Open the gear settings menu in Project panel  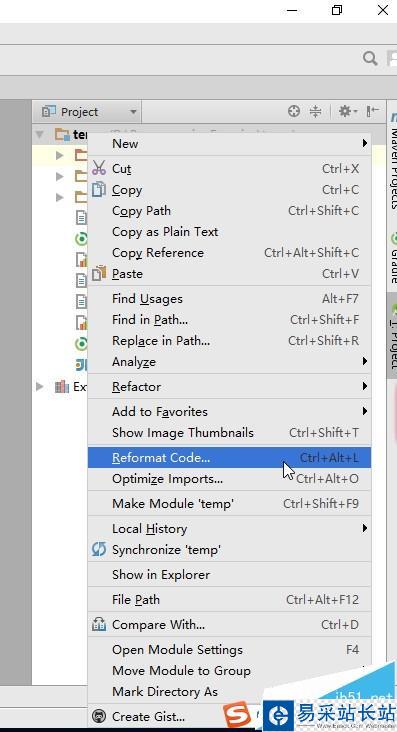347,111
